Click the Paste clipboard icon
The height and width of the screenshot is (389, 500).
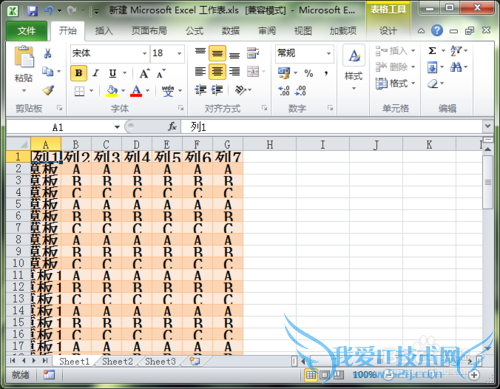click(24, 57)
